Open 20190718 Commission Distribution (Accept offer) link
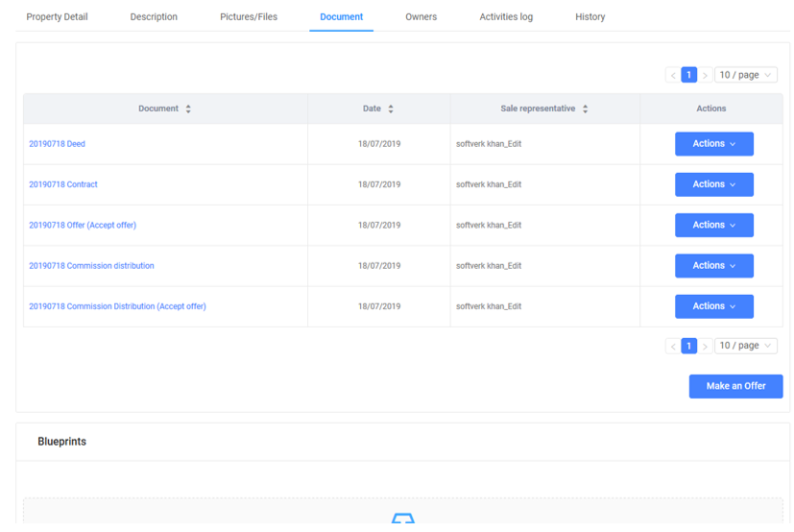The width and height of the screenshot is (794, 532). (x=117, y=306)
